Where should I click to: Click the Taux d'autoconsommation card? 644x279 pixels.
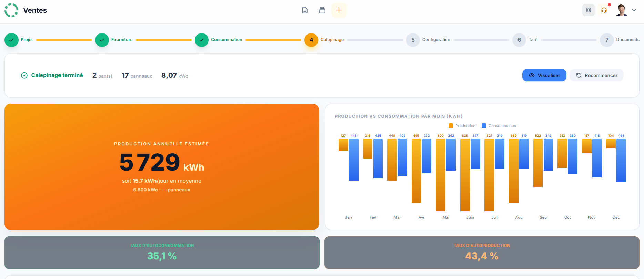[162, 252]
